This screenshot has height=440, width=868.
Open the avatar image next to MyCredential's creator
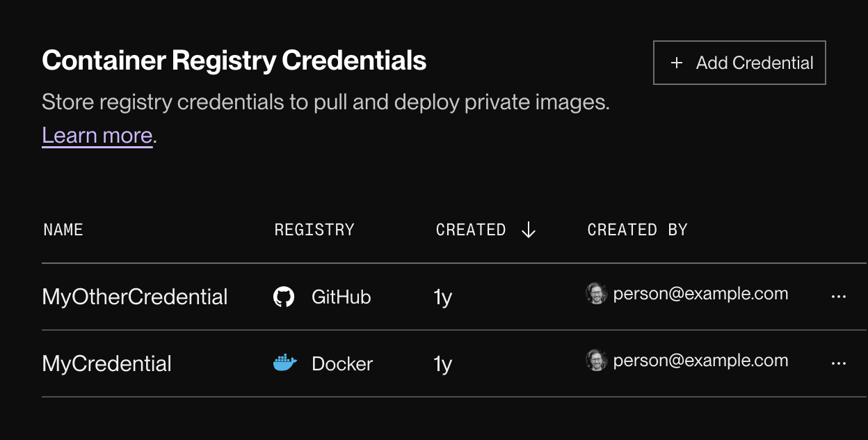[x=596, y=360]
